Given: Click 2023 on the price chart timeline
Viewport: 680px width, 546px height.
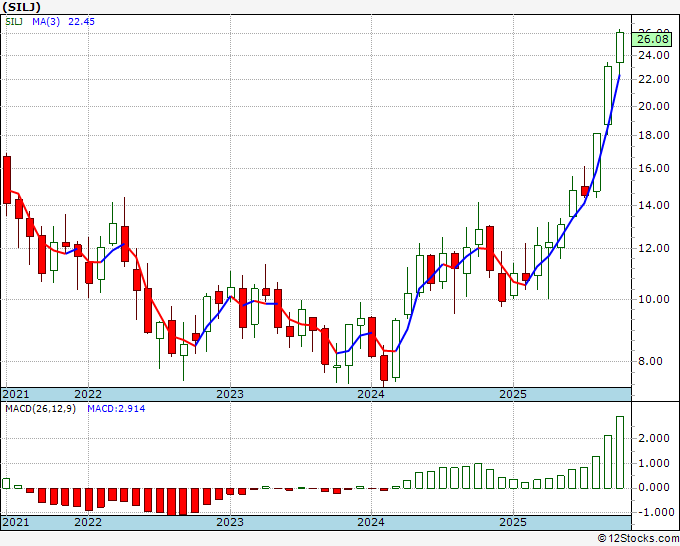Looking at the screenshot, I should pos(230,394).
